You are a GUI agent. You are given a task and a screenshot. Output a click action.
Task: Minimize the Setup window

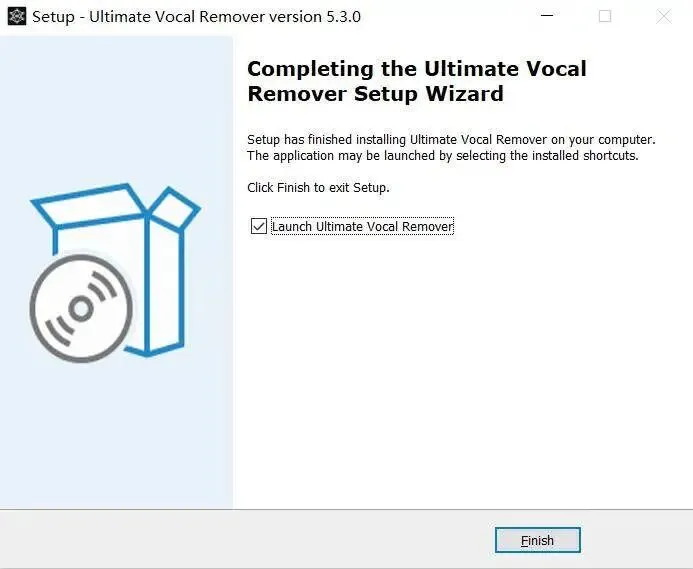[x=547, y=16]
